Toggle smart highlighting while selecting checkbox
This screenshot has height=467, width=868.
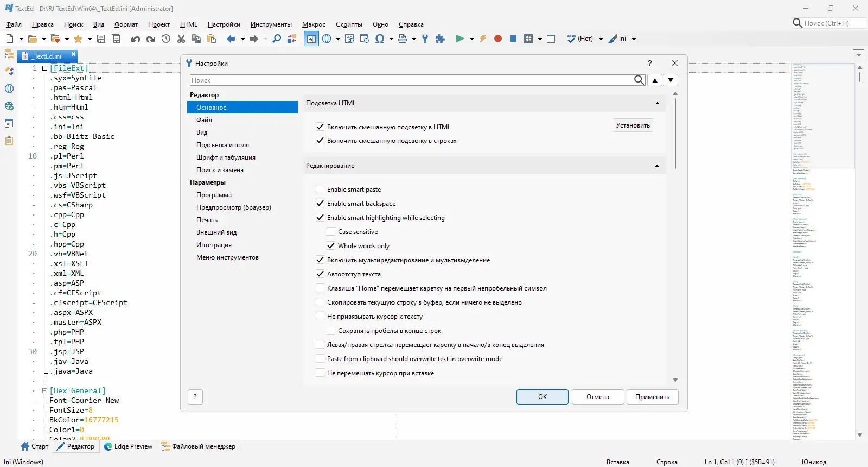tap(320, 218)
